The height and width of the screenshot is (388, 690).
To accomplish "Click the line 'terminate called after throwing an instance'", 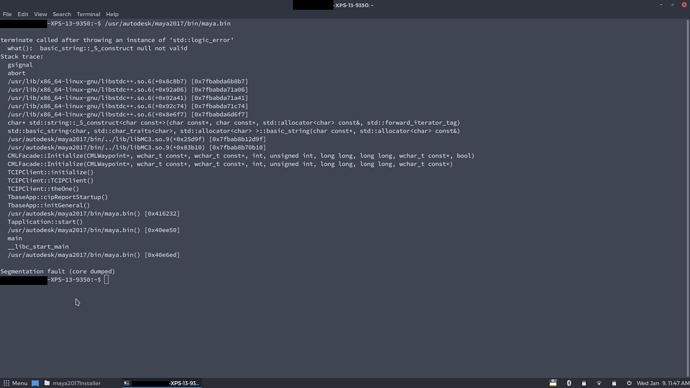I will 117,40.
